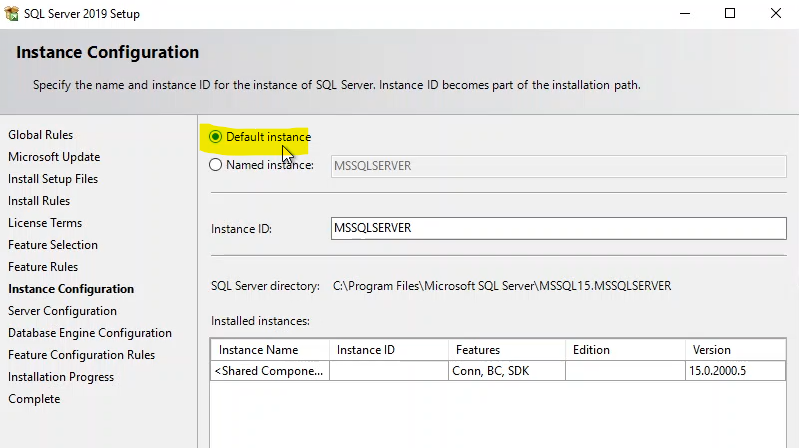Click the SQL Server directory path text
This screenshot has width=799, height=448.
502,286
